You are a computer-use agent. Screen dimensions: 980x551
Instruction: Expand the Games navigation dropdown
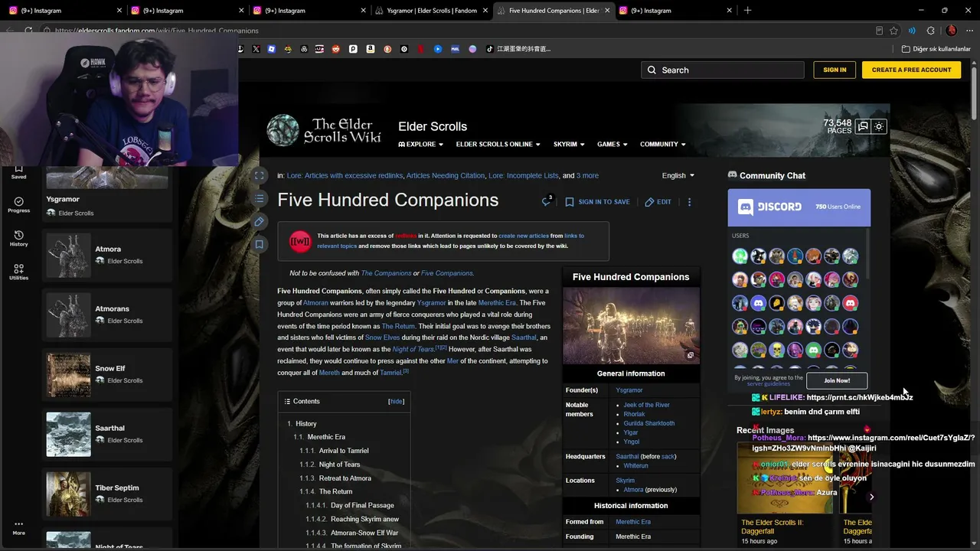(612, 144)
